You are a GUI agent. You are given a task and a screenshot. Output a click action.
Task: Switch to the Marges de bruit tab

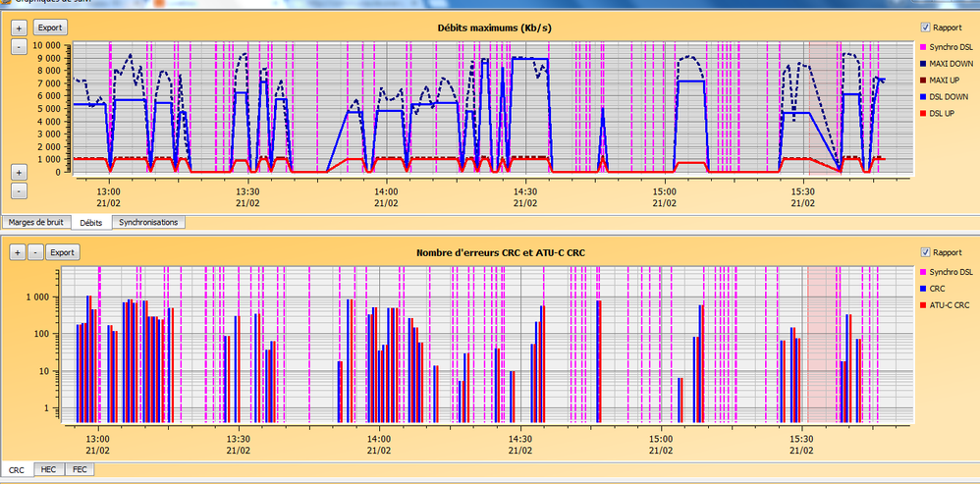click(36, 222)
